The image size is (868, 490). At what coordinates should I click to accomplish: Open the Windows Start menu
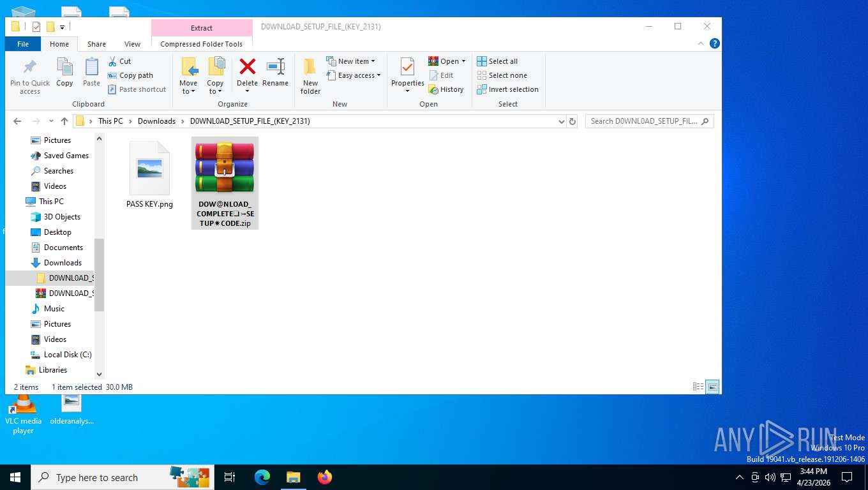click(15, 477)
